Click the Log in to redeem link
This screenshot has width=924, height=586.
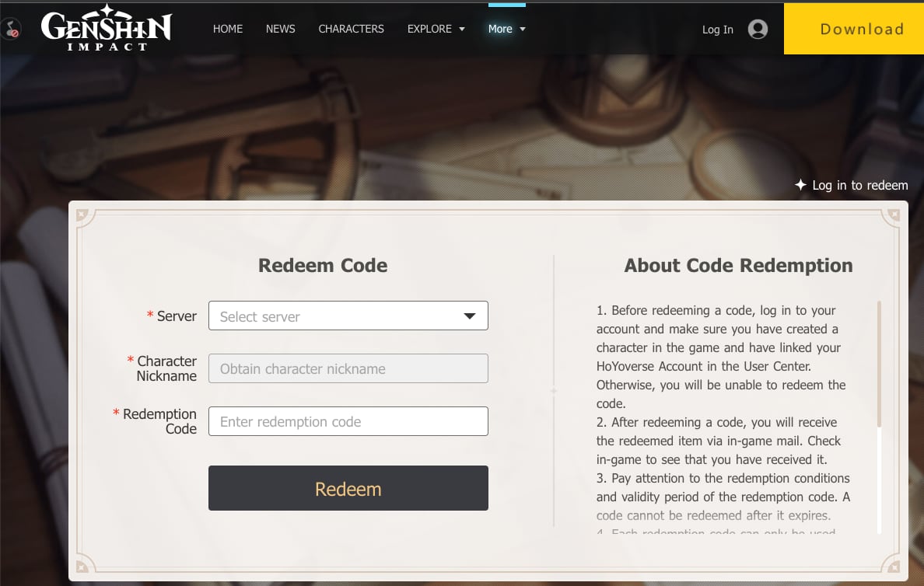[x=859, y=185]
